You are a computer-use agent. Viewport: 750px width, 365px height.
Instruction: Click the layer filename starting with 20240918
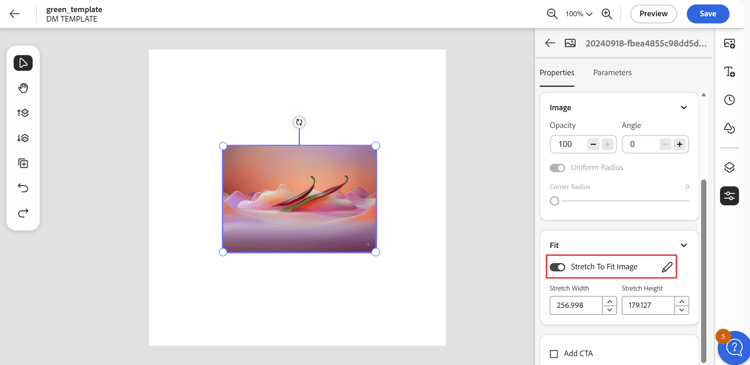point(646,43)
